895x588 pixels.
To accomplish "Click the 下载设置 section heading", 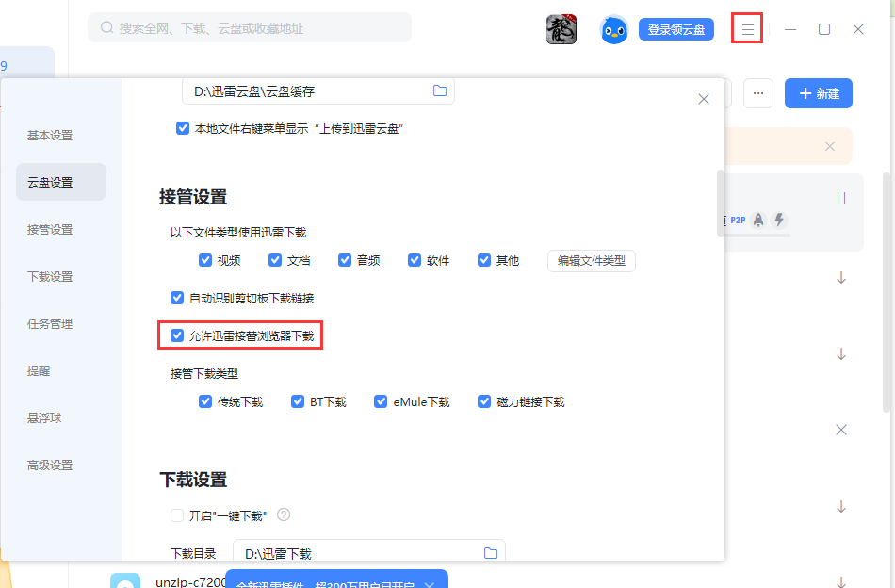I will 193,480.
